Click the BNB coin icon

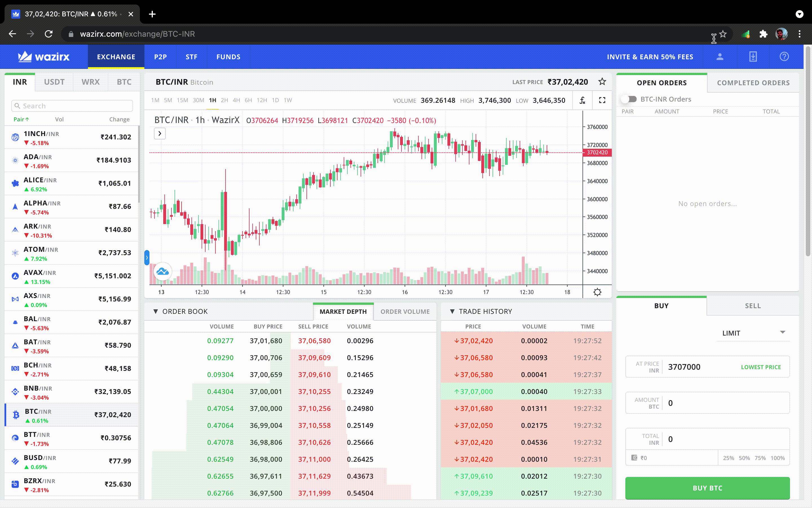pos(15,392)
